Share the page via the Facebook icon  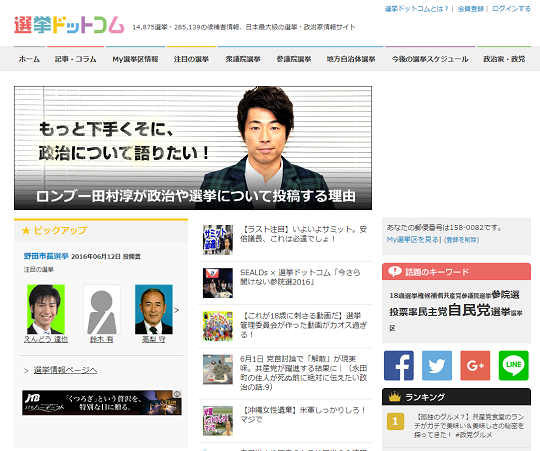399,366
